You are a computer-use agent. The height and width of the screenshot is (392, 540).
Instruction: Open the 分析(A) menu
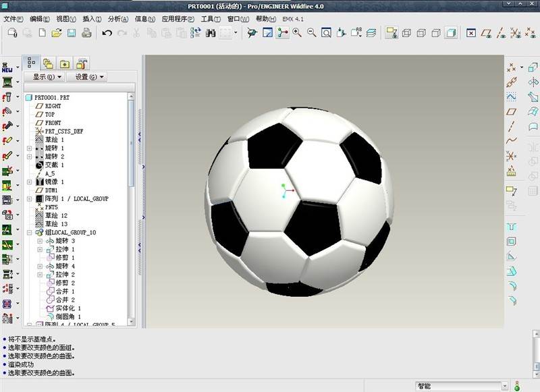(118, 19)
